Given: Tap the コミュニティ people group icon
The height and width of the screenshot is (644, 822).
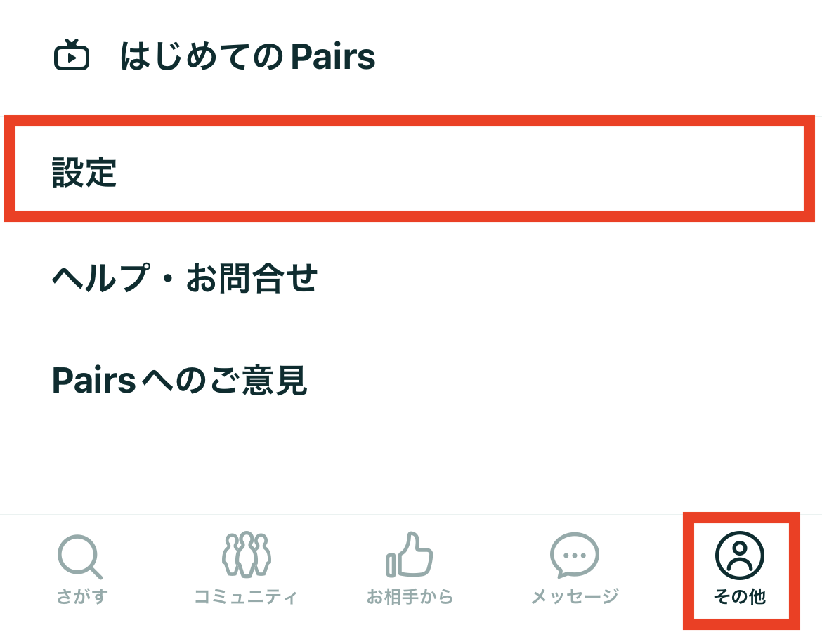Looking at the screenshot, I should point(247,554).
